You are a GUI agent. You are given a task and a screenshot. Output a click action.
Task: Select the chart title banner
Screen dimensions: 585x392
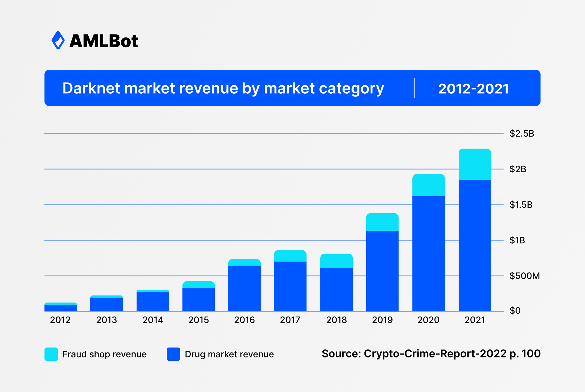coord(223,88)
